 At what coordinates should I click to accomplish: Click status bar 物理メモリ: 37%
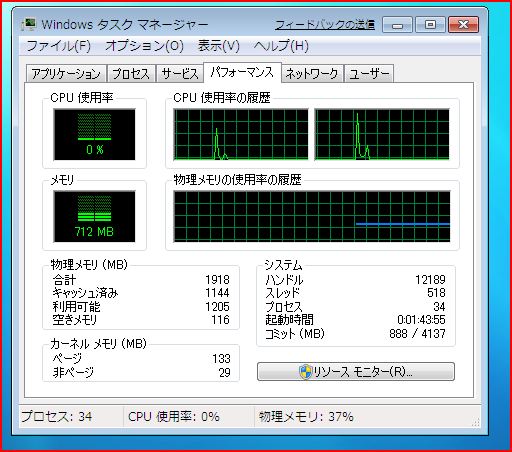[306, 416]
